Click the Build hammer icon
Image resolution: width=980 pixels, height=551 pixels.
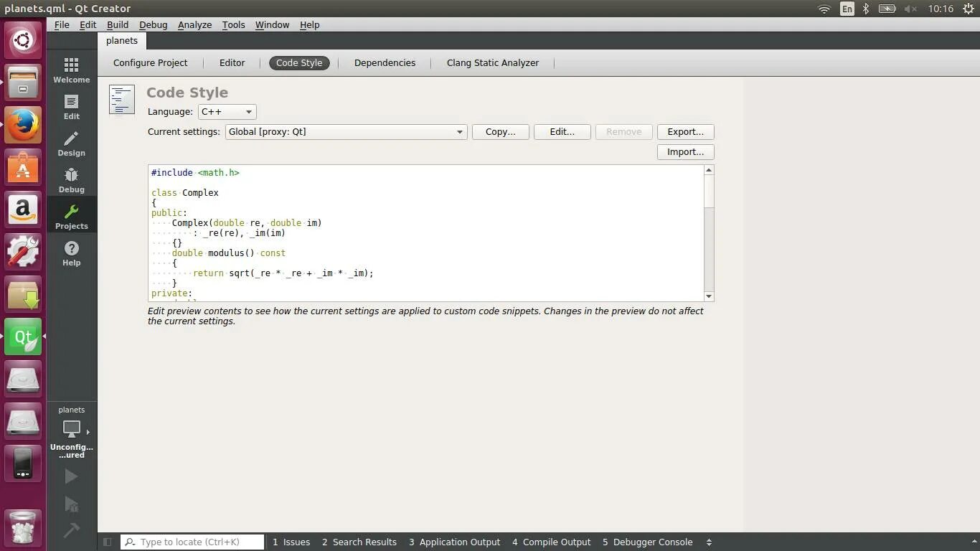click(71, 530)
